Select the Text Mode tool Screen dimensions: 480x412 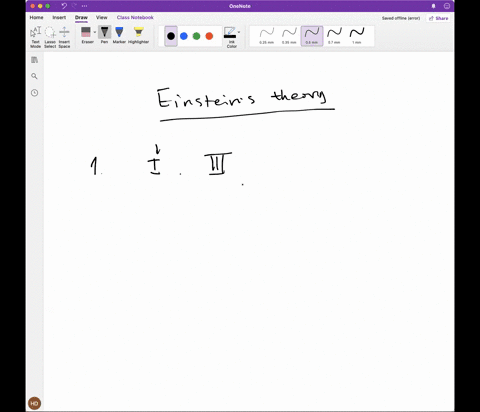(36, 37)
